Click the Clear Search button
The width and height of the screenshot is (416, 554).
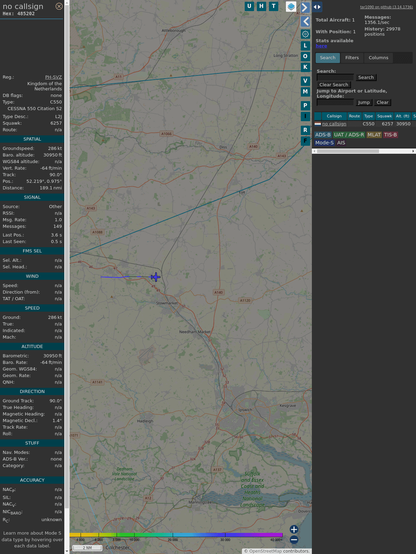[334, 85]
